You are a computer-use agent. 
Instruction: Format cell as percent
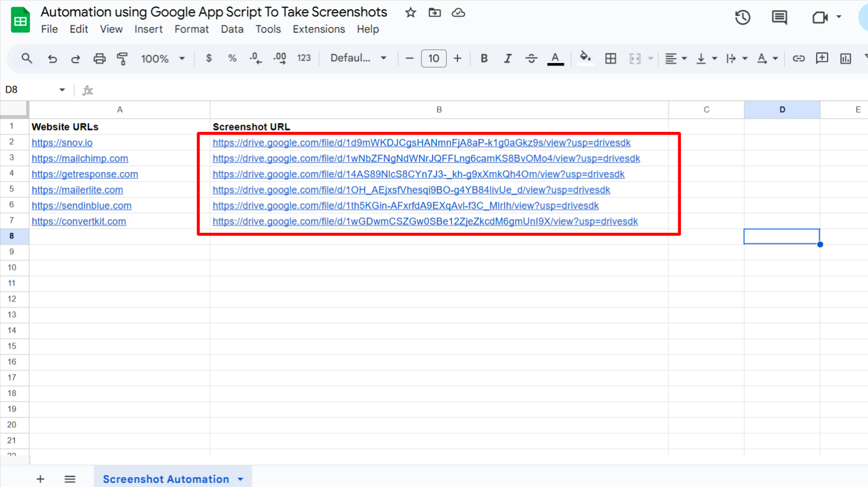pos(232,58)
